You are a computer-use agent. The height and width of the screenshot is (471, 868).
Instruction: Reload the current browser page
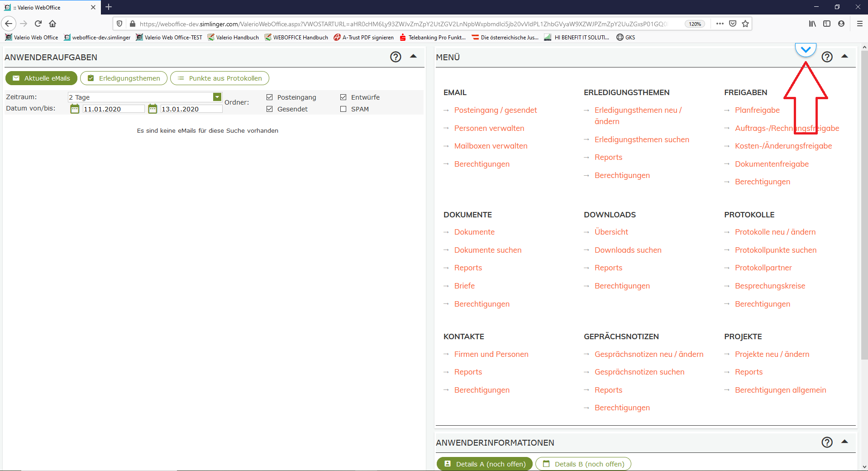pyautogui.click(x=38, y=24)
